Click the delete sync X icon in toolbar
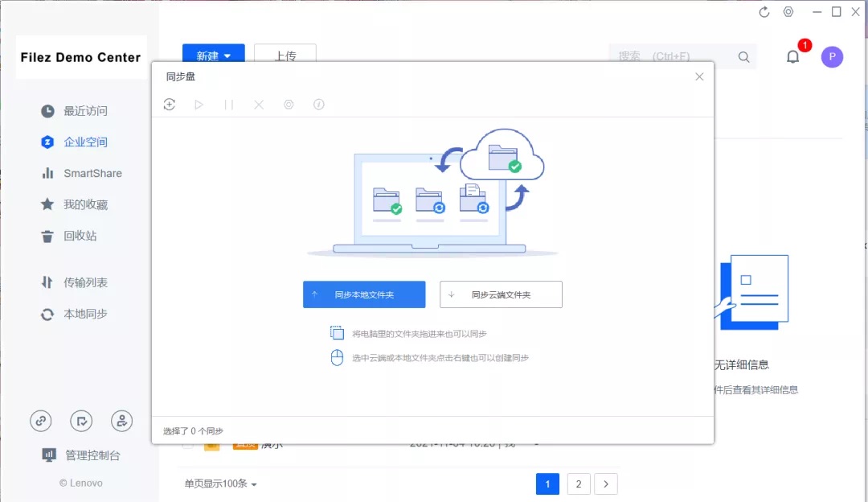Screen dimensions: 868x502 (x=259, y=104)
